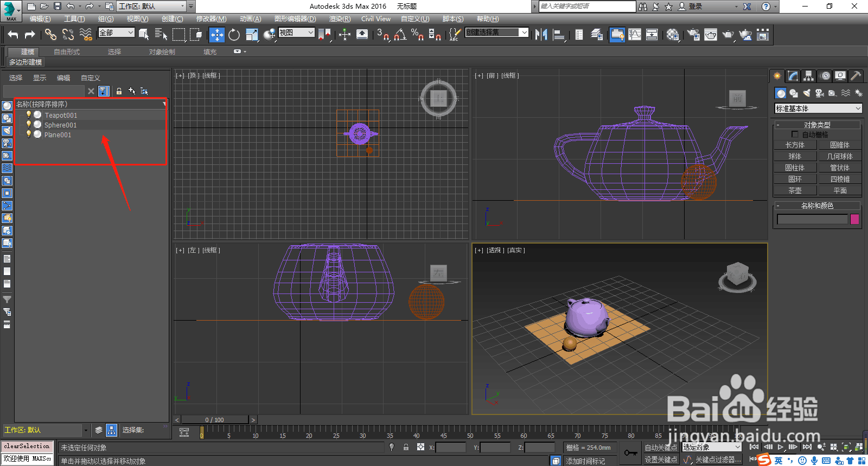Click the Sogou input method S icon

764,460
